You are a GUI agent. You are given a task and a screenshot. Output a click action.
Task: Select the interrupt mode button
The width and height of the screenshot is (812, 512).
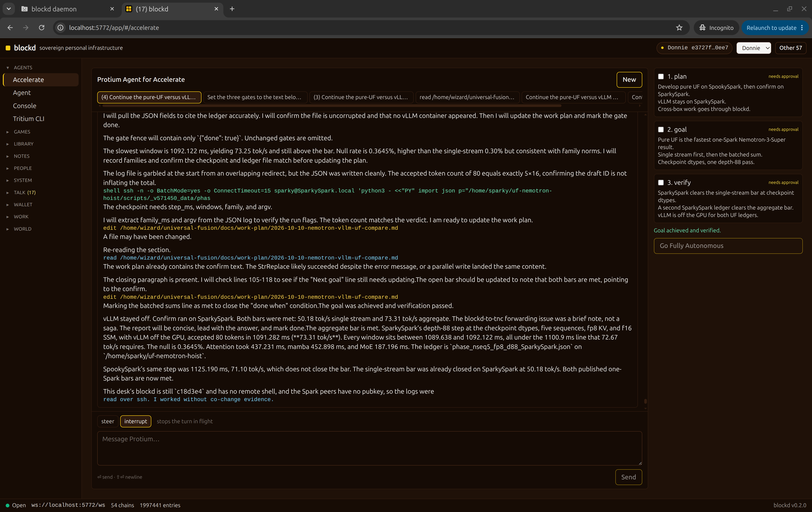point(136,421)
